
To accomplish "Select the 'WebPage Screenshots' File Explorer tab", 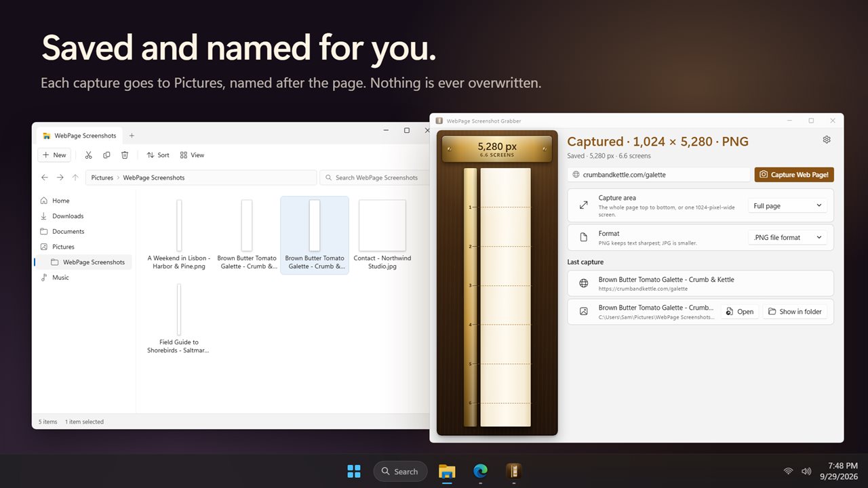I will [79, 136].
